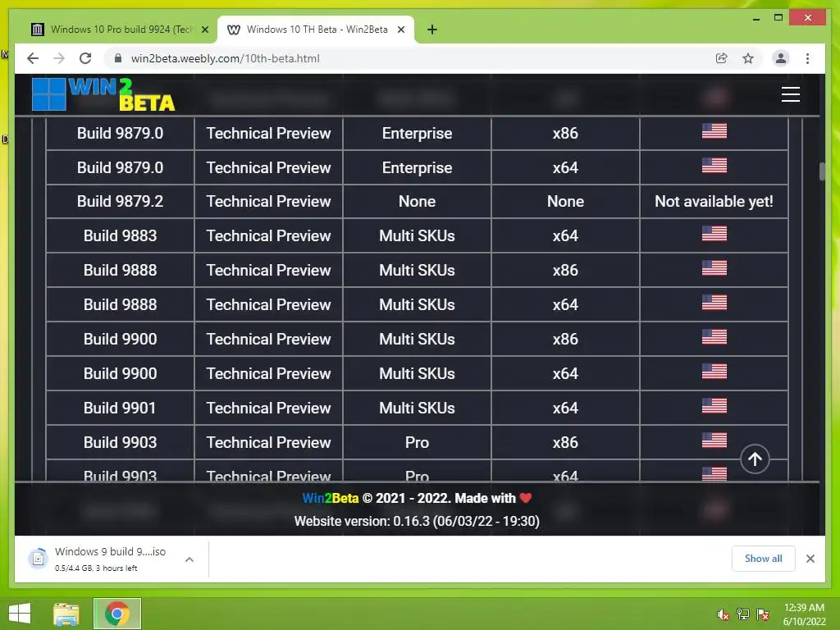Open Chrome's three-dot menu

(x=807, y=58)
